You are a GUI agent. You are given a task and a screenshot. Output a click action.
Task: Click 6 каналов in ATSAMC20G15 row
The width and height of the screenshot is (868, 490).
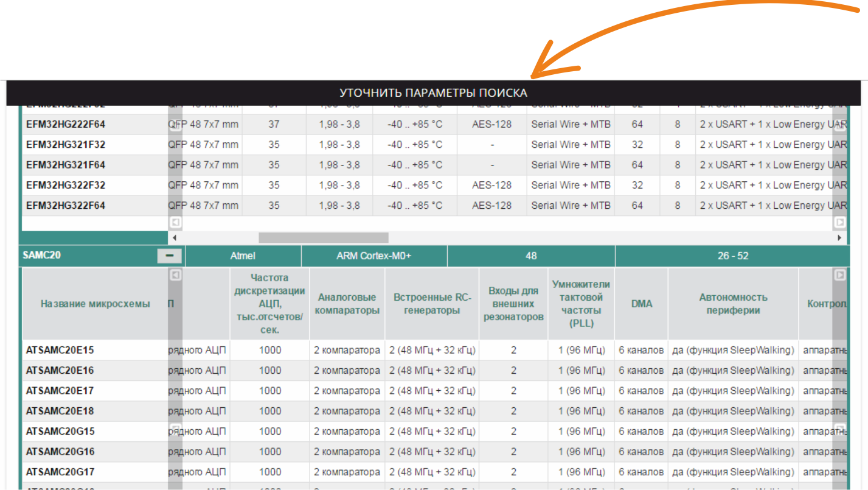pos(641,432)
